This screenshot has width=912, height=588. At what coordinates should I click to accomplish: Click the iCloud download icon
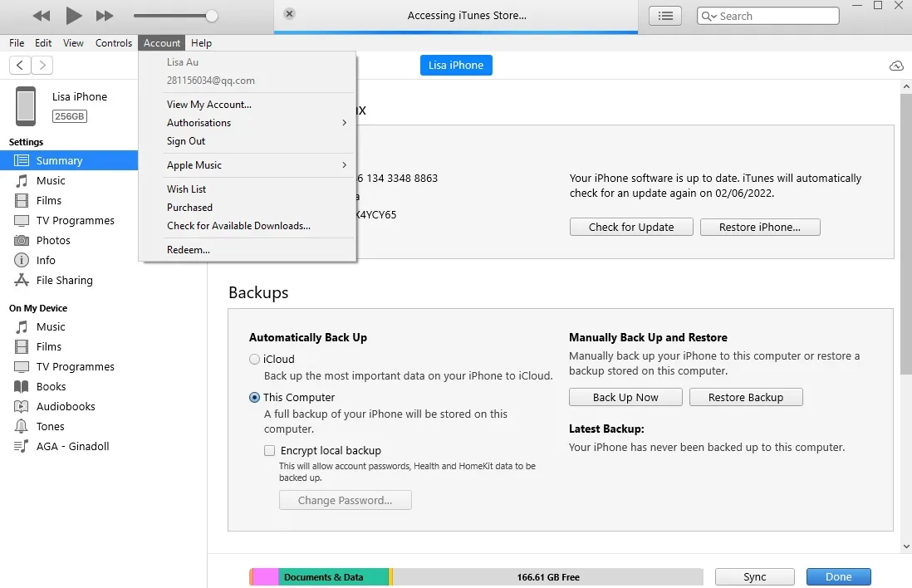point(896,66)
